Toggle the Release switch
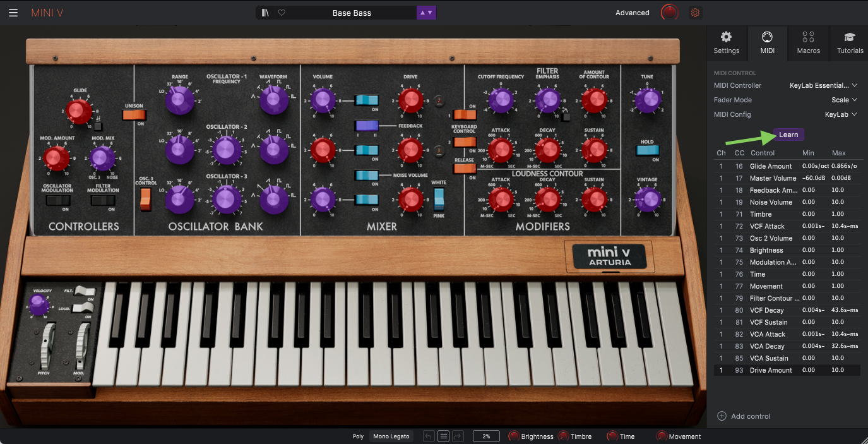The height and width of the screenshot is (444, 868). (x=465, y=169)
